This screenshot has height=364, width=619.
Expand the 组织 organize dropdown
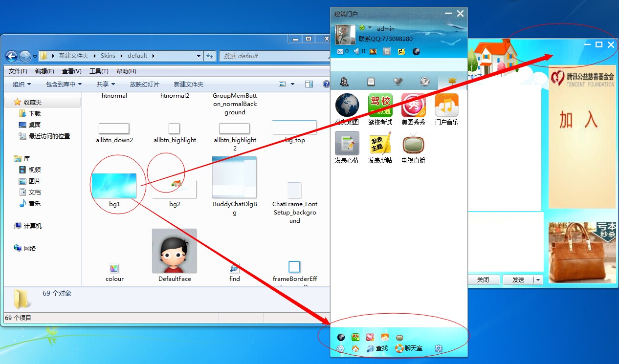(x=22, y=84)
